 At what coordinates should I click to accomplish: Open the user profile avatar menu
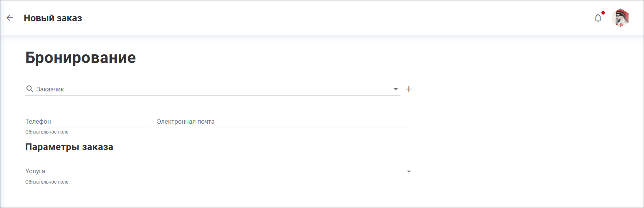(620, 18)
